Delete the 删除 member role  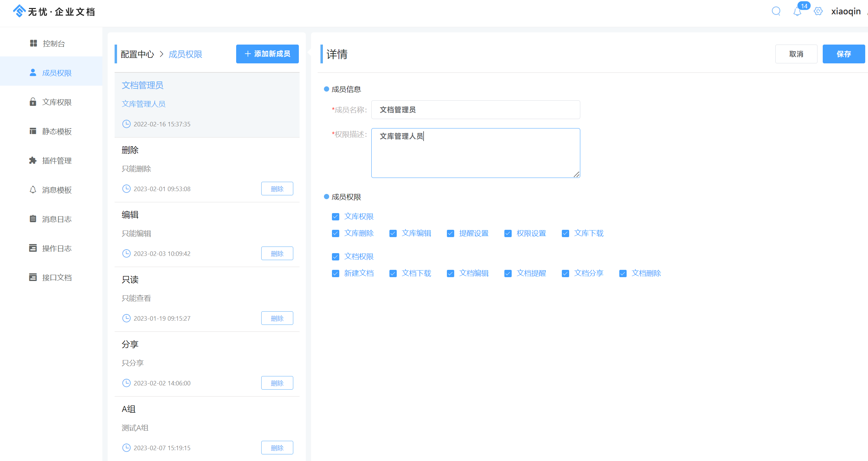point(277,189)
